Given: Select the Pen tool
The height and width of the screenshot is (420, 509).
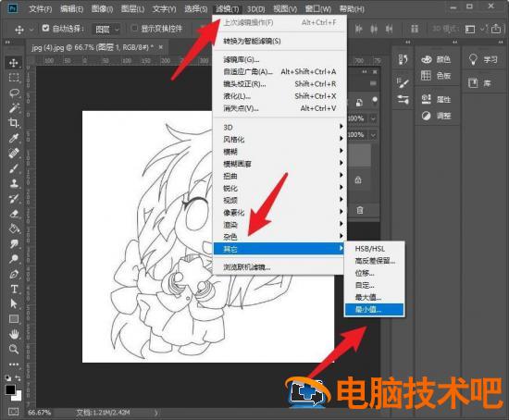Looking at the screenshot, I should [x=14, y=274].
